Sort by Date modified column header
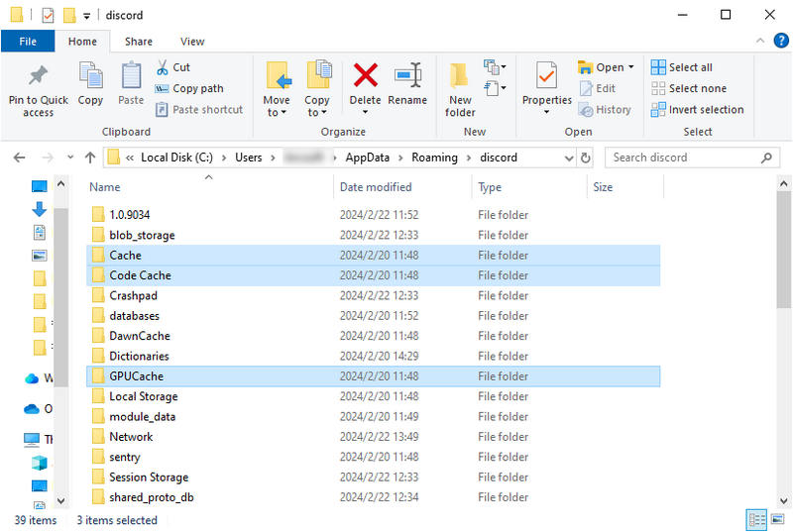The width and height of the screenshot is (793, 532). 376,187
